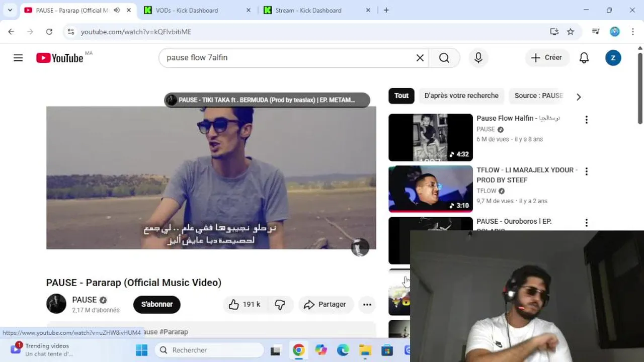Viewport: 644px width, 362px height.
Task: Open options menu for PAUSE Ouroboros video
Action: click(x=586, y=223)
